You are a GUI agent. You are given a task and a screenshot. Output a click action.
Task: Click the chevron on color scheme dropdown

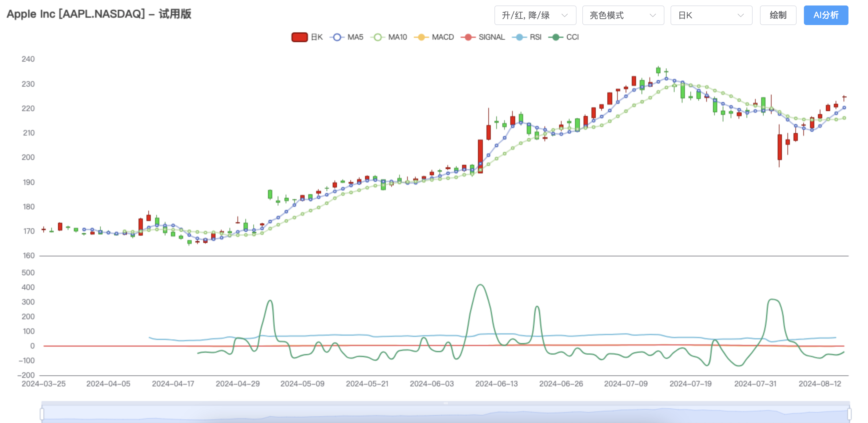[x=565, y=16]
